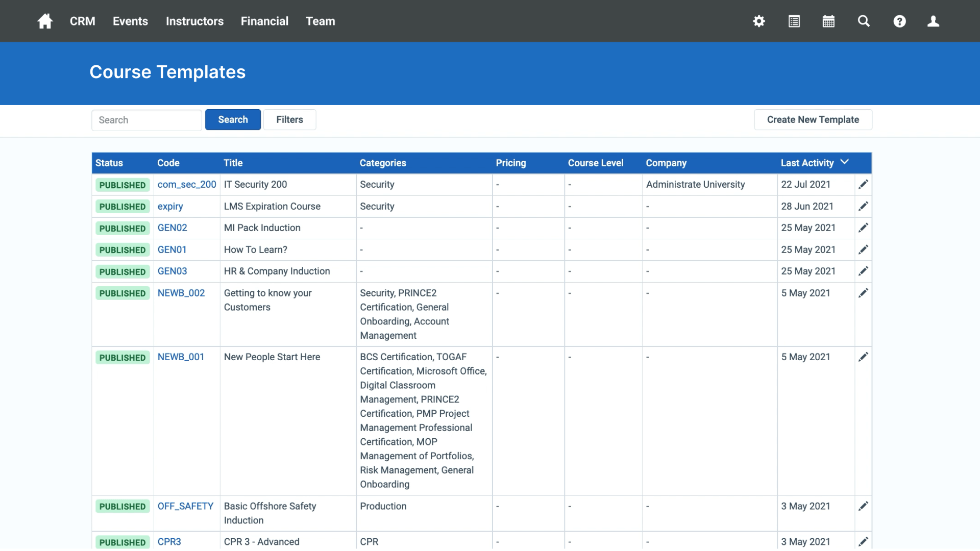Open the user profile icon
The image size is (980, 551).
[x=933, y=21]
